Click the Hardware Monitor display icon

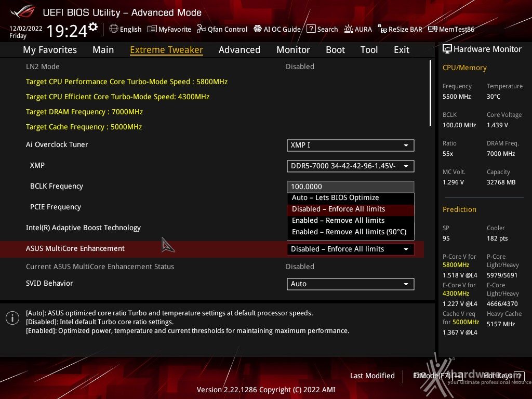click(x=447, y=49)
